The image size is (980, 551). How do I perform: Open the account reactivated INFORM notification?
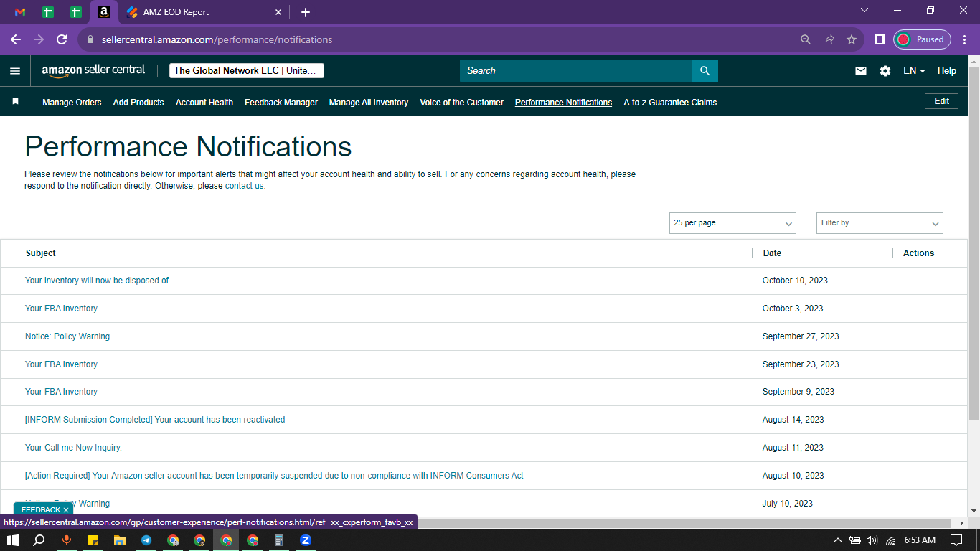(x=155, y=420)
